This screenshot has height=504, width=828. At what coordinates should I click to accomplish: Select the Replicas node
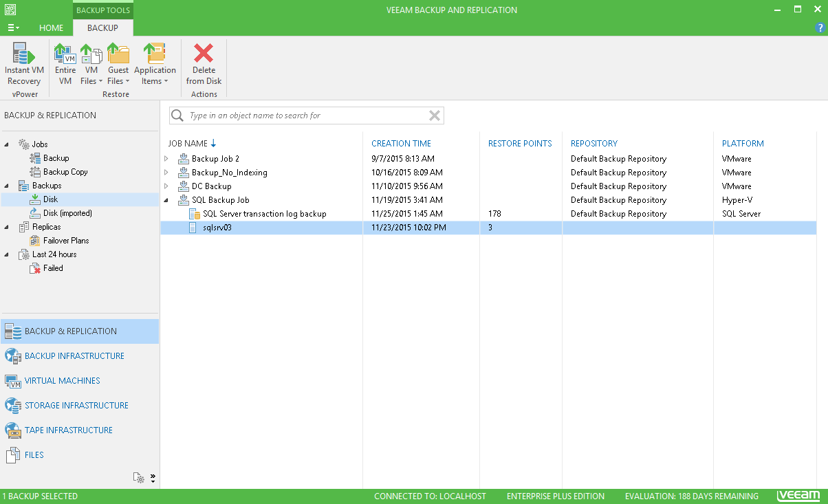46,227
